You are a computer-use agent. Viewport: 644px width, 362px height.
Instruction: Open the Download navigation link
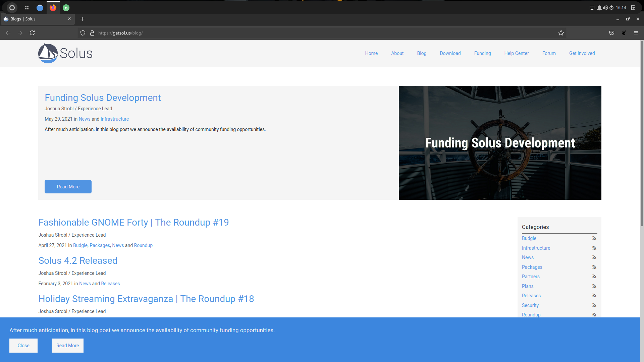pyautogui.click(x=450, y=53)
